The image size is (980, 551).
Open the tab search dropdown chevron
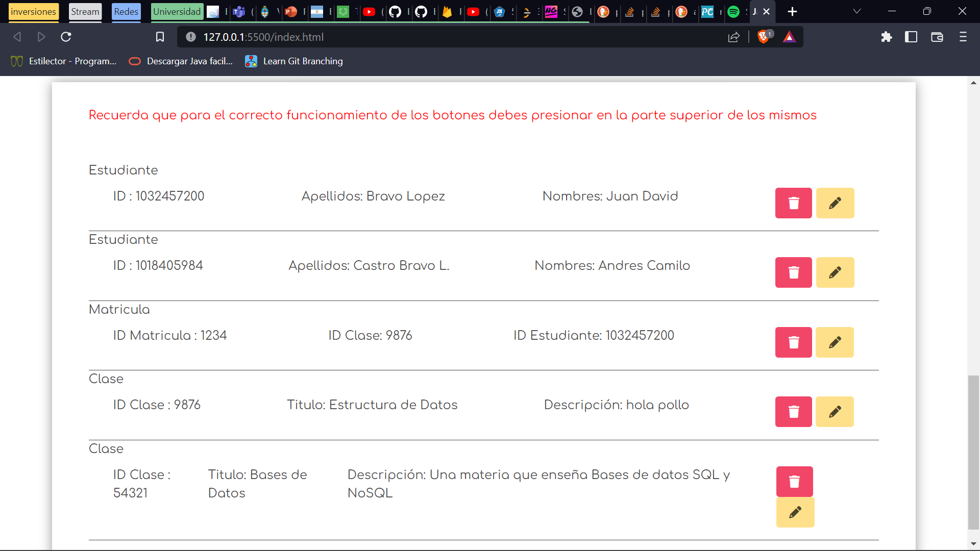pos(856,11)
